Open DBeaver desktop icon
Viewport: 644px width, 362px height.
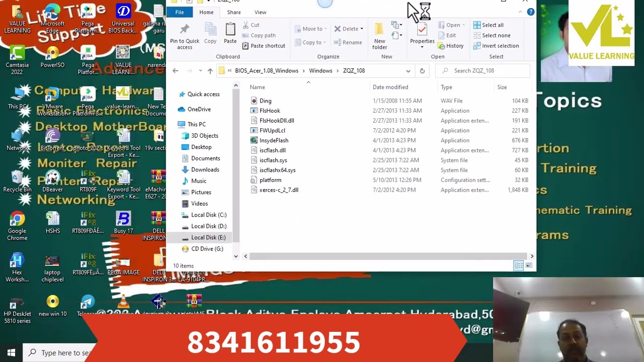52,181
